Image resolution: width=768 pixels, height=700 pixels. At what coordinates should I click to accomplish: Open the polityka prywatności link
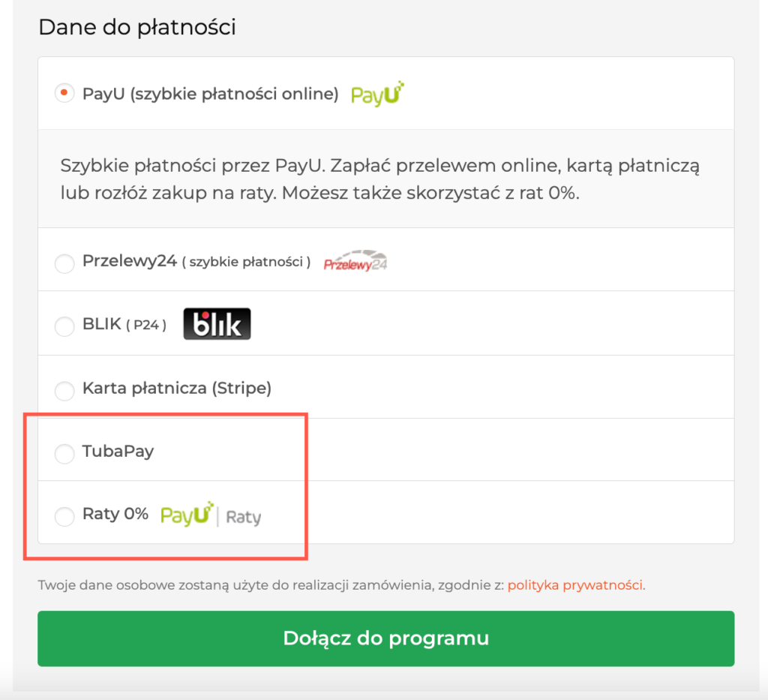[x=574, y=585]
